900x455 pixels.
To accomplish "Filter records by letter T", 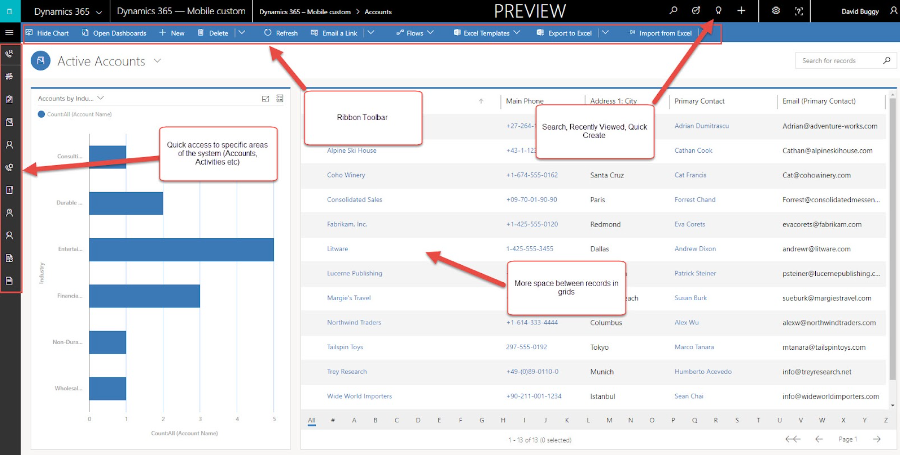I will point(758,421).
